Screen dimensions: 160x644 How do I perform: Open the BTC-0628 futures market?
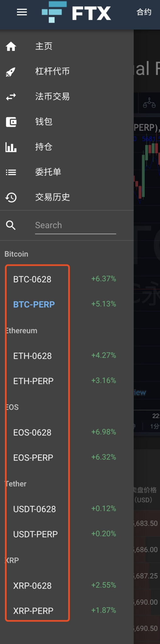point(32,279)
